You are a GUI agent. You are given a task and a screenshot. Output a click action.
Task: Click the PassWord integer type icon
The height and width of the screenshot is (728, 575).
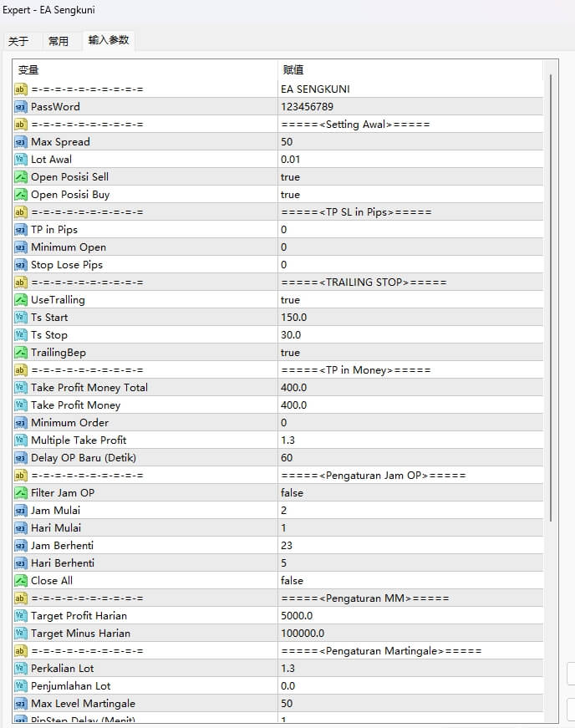[x=21, y=107]
